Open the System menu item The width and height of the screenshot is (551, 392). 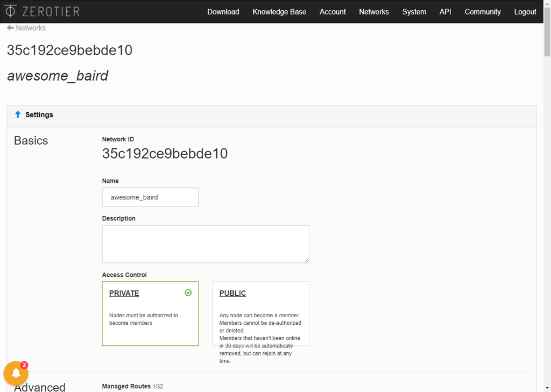(x=414, y=12)
